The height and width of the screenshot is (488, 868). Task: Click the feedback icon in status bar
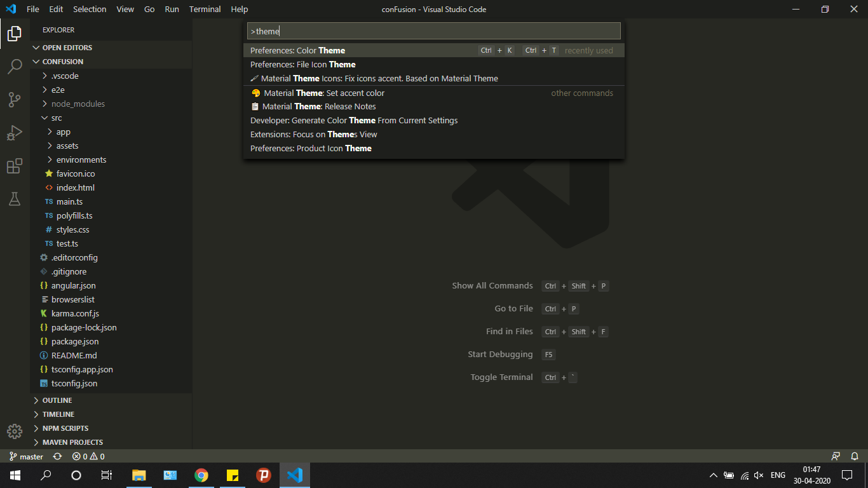point(836,456)
